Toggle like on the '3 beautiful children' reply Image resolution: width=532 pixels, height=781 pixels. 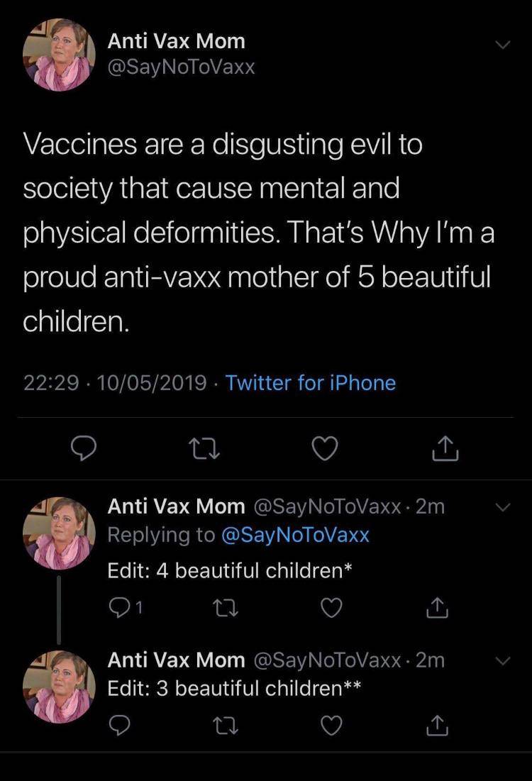(x=332, y=726)
